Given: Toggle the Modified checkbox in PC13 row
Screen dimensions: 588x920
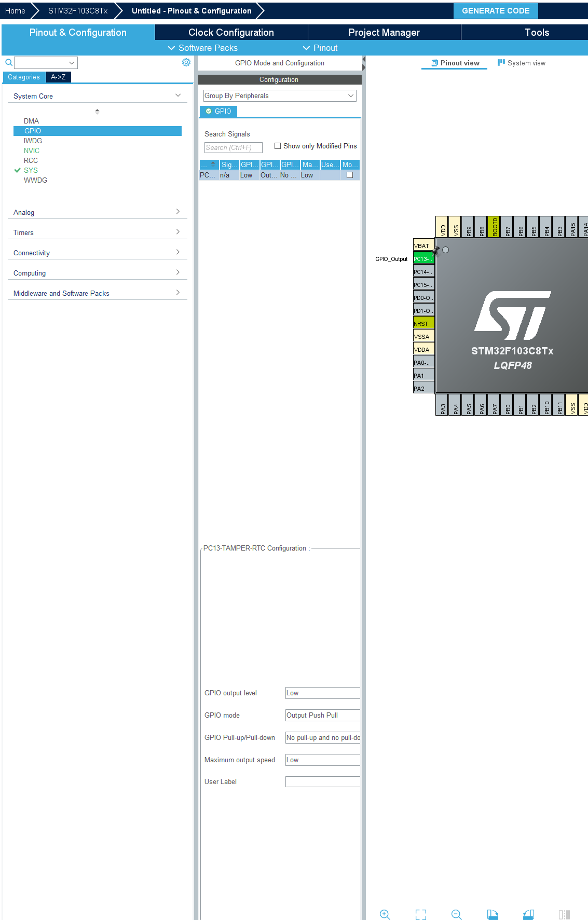Looking at the screenshot, I should (350, 175).
